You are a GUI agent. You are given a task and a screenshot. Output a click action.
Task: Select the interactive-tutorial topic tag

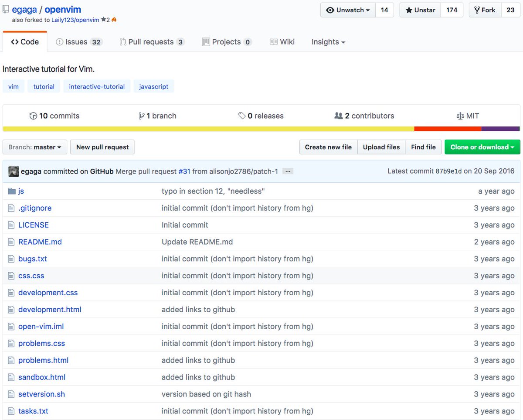(97, 86)
